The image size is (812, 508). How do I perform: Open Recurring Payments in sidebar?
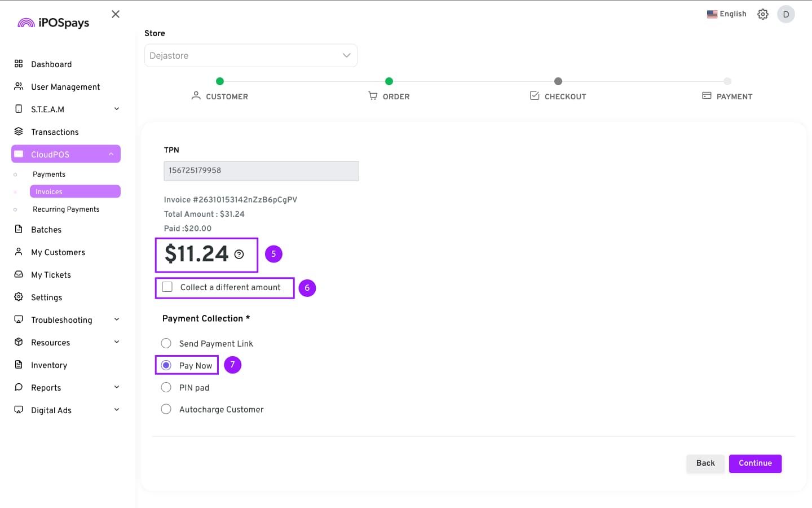coord(66,209)
